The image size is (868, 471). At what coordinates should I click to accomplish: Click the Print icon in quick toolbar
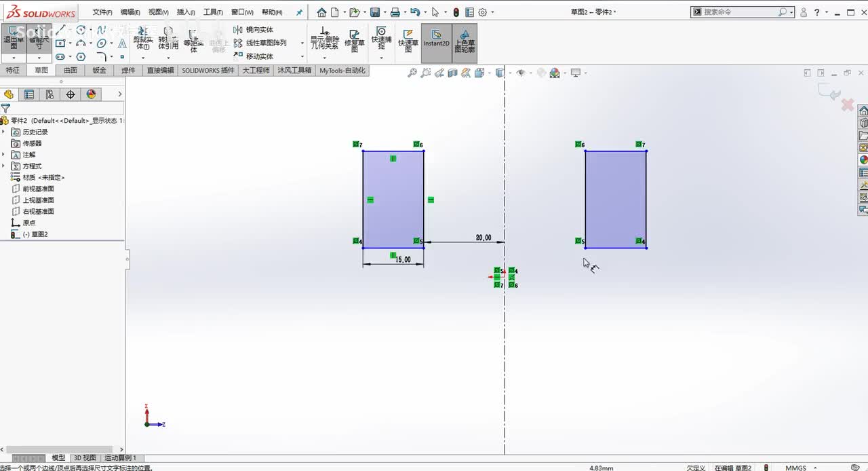pos(395,12)
